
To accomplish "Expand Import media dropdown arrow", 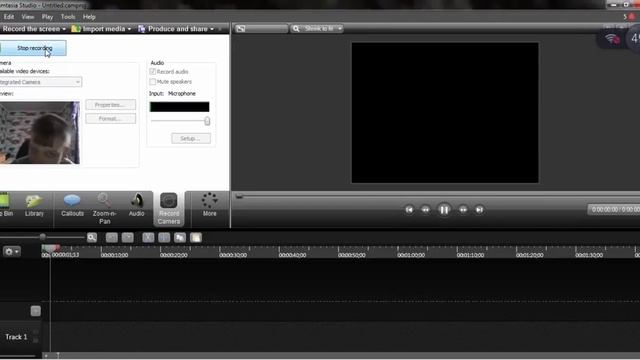I will click(129, 29).
